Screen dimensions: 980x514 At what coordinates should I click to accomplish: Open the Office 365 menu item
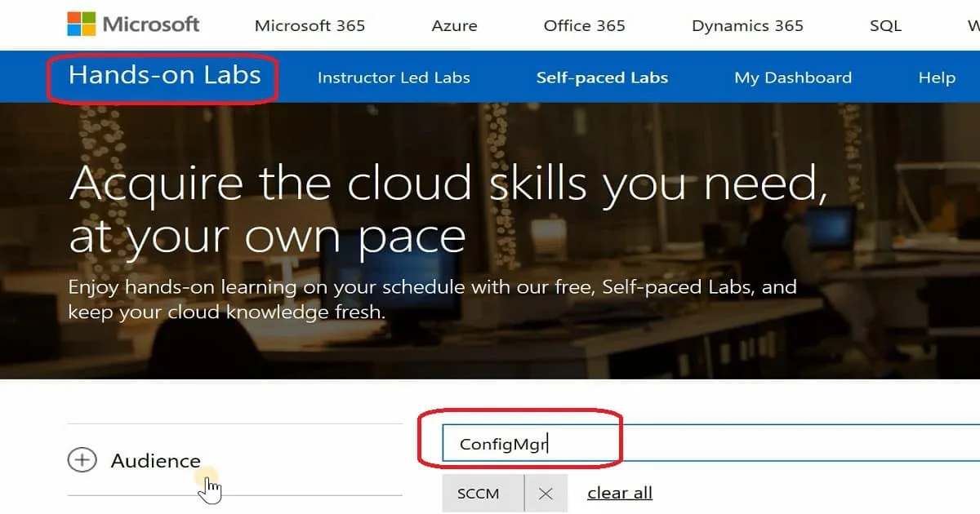[x=584, y=25]
